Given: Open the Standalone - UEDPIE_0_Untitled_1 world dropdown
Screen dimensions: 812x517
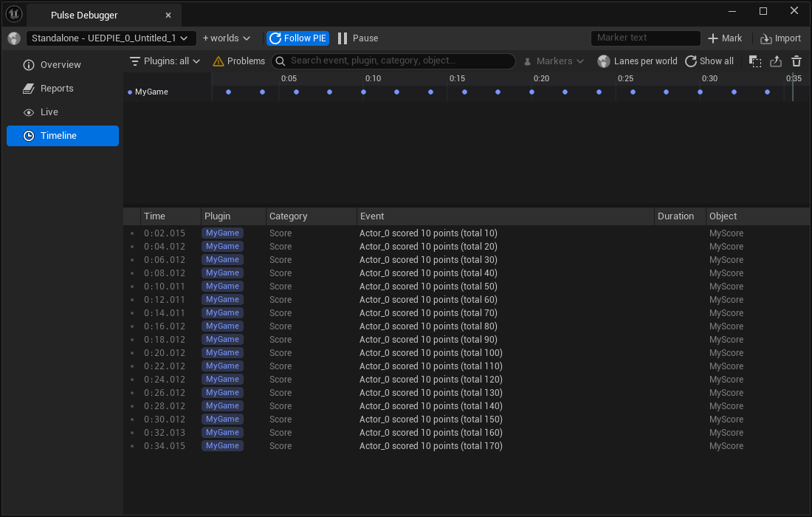Looking at the screenshot, I should 111,38.
